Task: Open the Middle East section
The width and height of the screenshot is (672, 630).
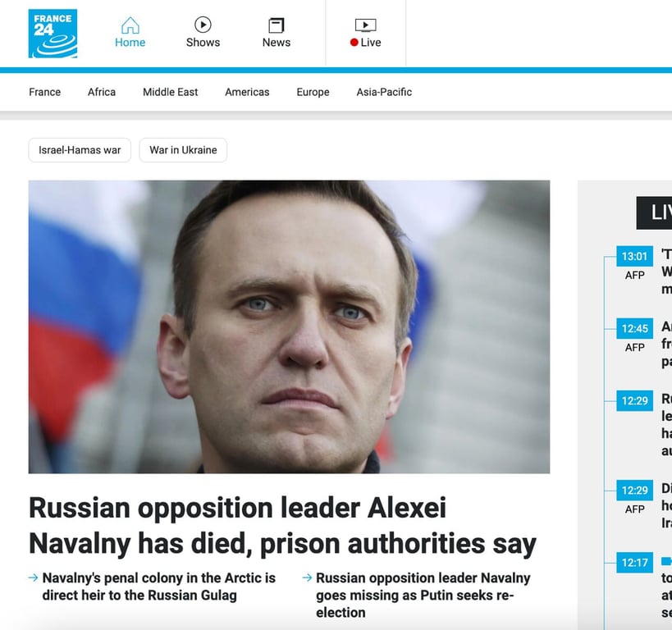Action: [170, 92]
